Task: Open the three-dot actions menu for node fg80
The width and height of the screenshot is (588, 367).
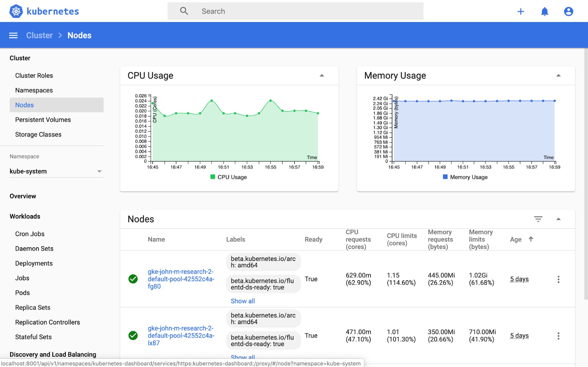Action: point(558,279)
